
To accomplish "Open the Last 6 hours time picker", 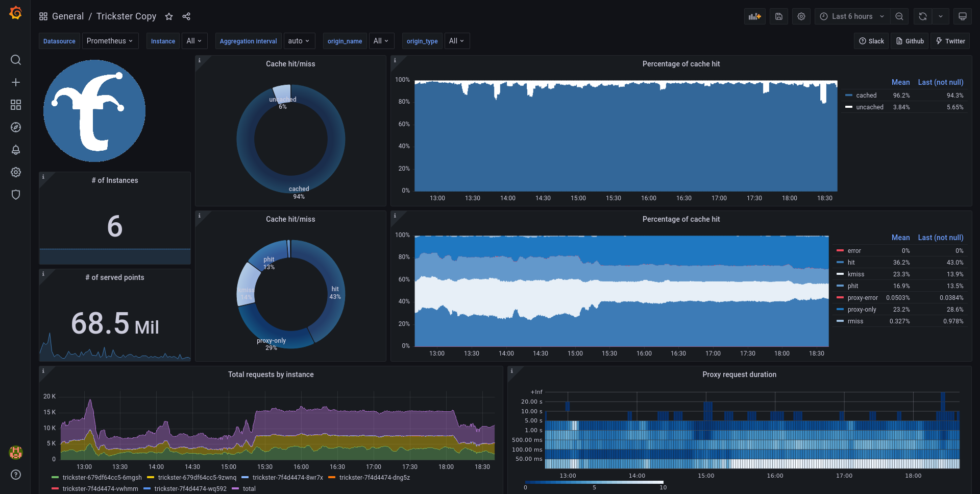I will (852, 16).
